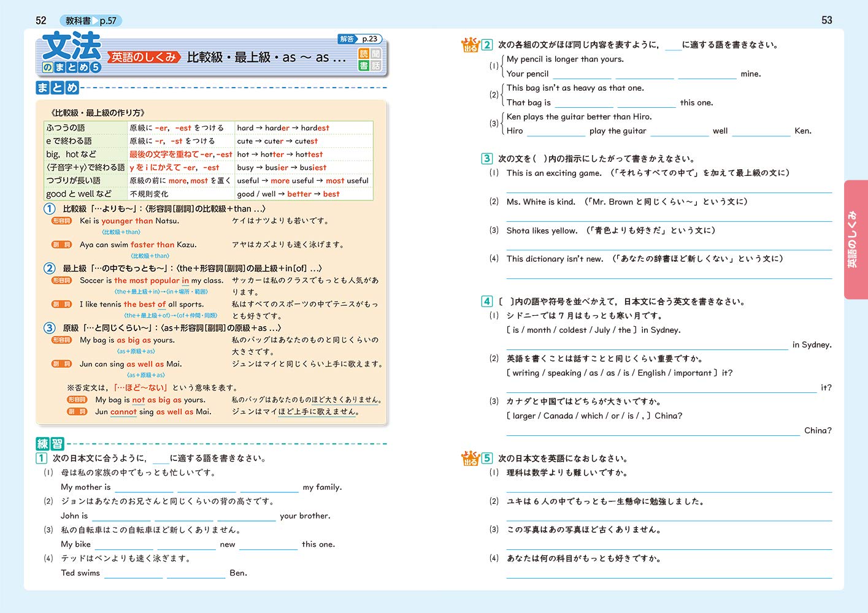Expand the 解答 p.23 answer reference tag
Image resolution: width=868 pixels, height=613 pixels.
[x=359, y=38]
